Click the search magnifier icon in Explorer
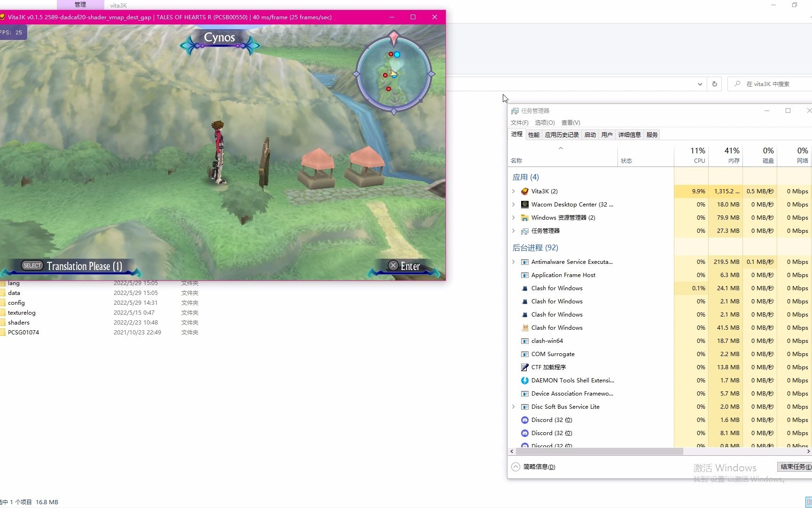 point(737,84)
